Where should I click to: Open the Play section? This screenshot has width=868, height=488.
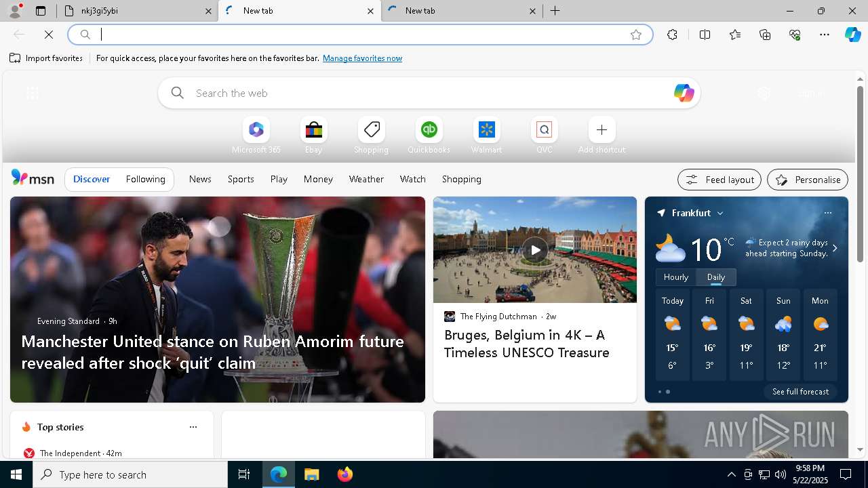click(279, 179)
